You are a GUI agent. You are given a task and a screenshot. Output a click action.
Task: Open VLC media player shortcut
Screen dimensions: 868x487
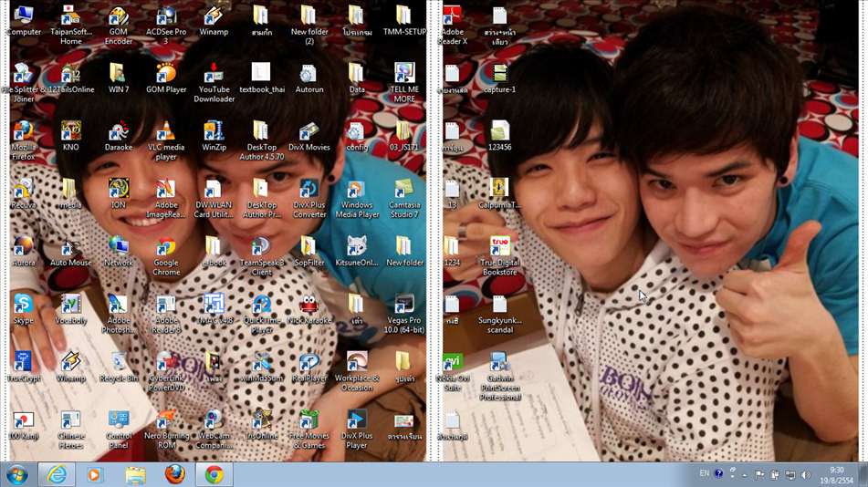click(x=166, y=140)
